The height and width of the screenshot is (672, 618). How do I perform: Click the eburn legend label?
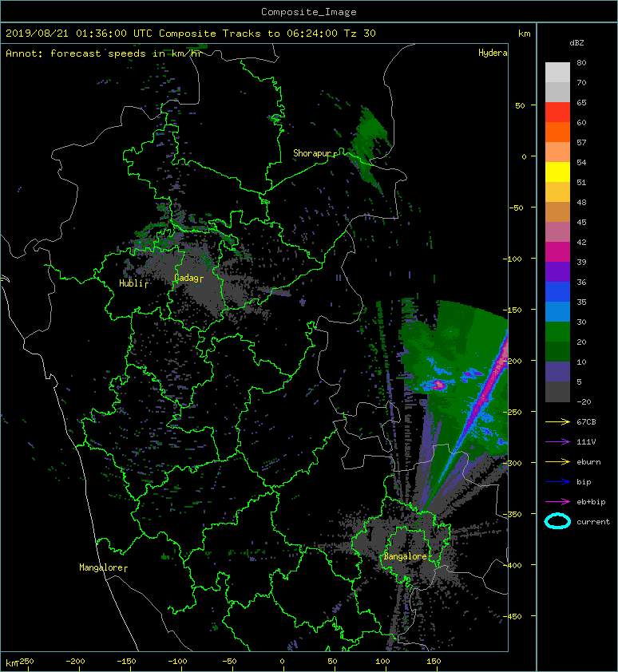pyautogui.click(x=588, y=462)
